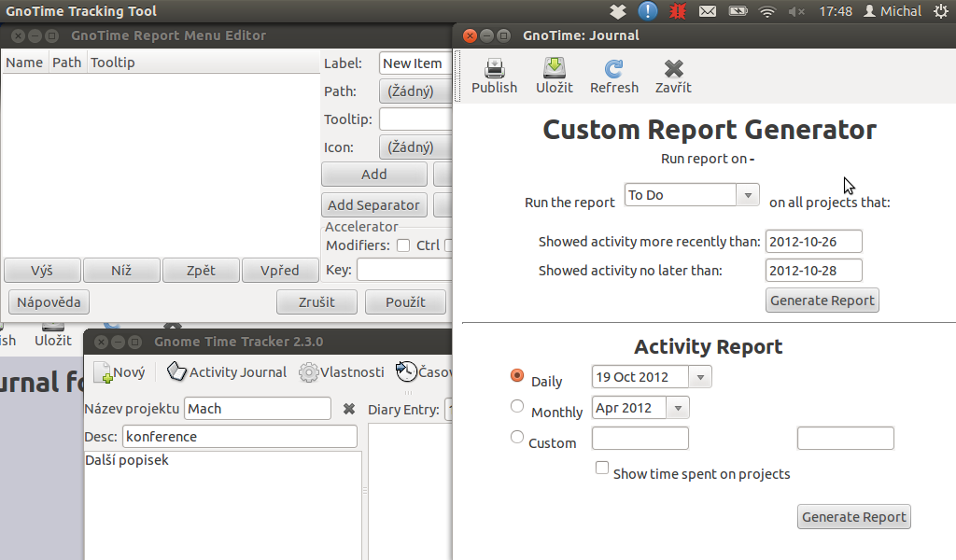Click muted volume indicator
The width and height of the screenshot is (956, 560).
click(796, 11)
